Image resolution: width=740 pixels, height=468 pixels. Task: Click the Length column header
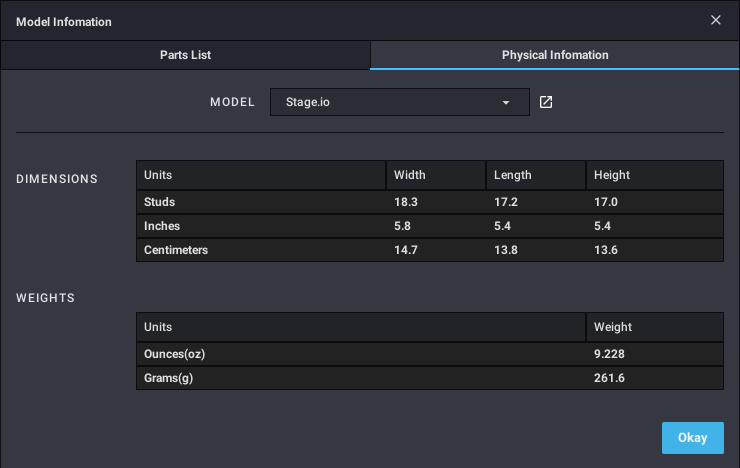click(x=512, y=175)
